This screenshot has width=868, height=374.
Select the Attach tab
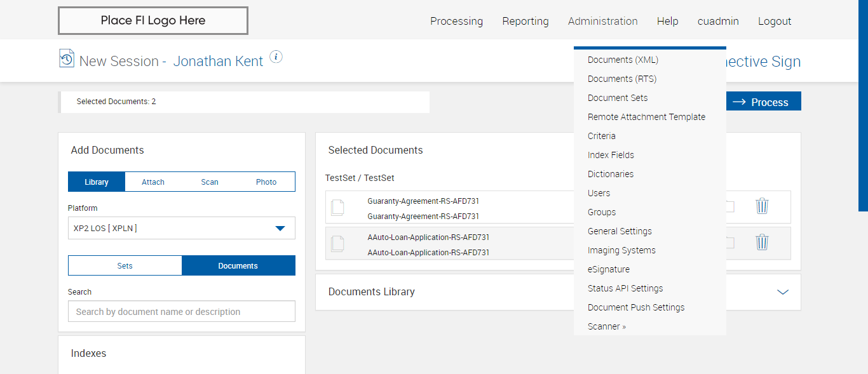coord(153,182)
